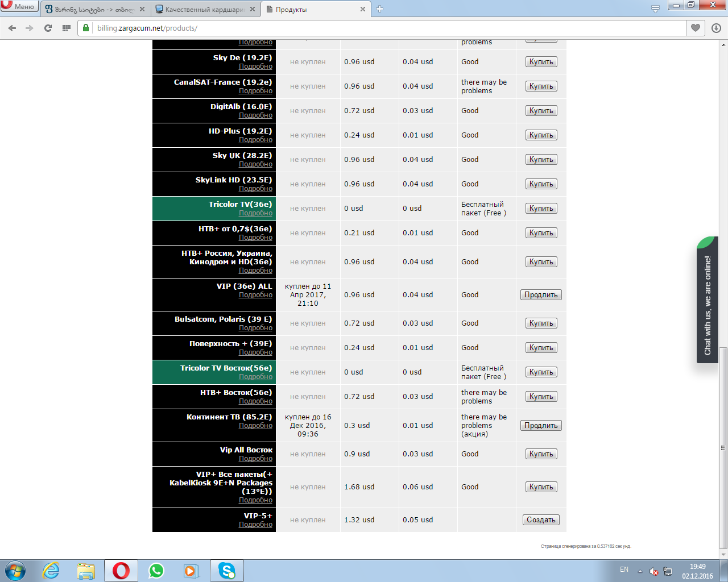Open Подробно link under Континент ТВ (85.2E)

[255, 426]
